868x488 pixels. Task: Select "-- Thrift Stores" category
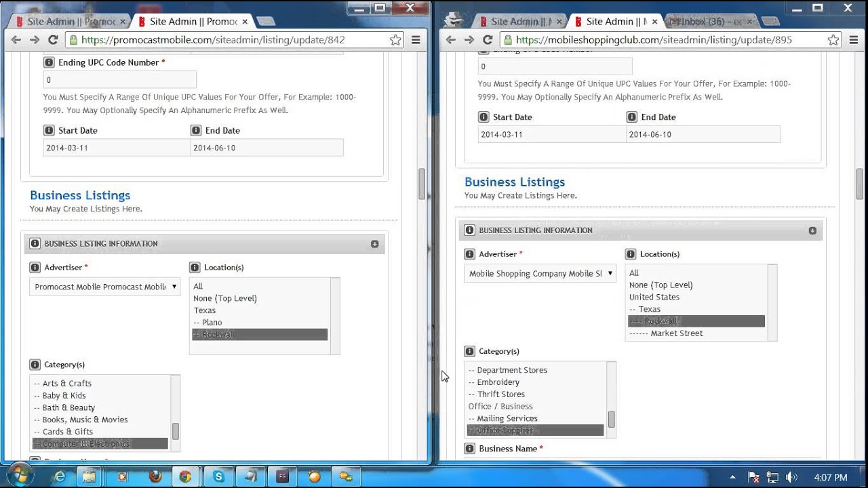pyautogui.click(x=536, y=394)
